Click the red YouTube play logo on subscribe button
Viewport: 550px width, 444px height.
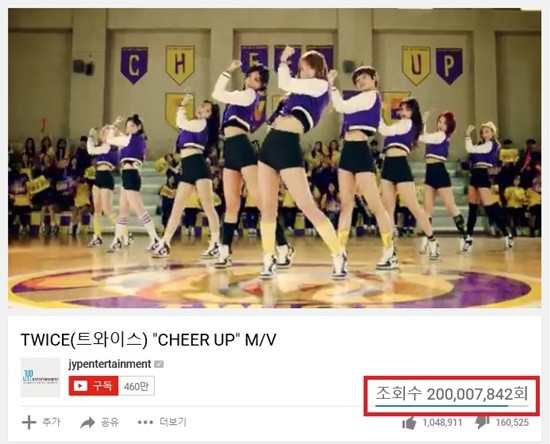coord(80,386)
